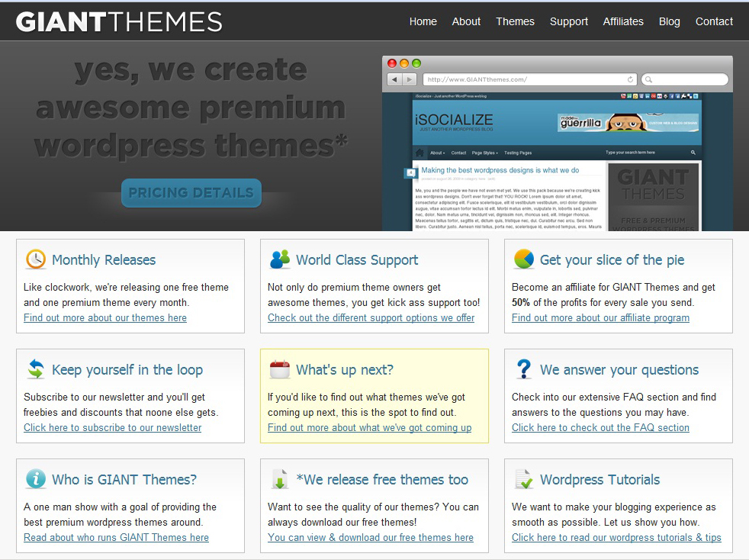Click the people icon beside World Class Support

(x=280, y=259)
